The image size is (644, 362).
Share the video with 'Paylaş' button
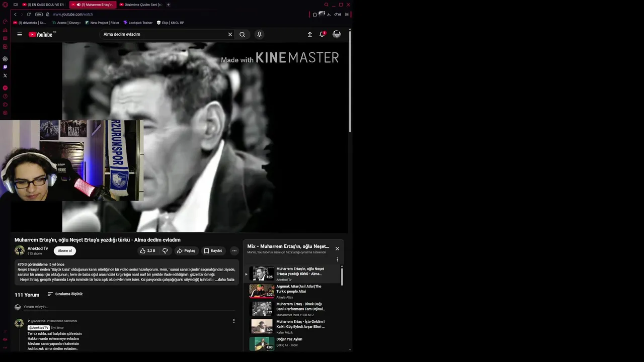pos(186,250)
